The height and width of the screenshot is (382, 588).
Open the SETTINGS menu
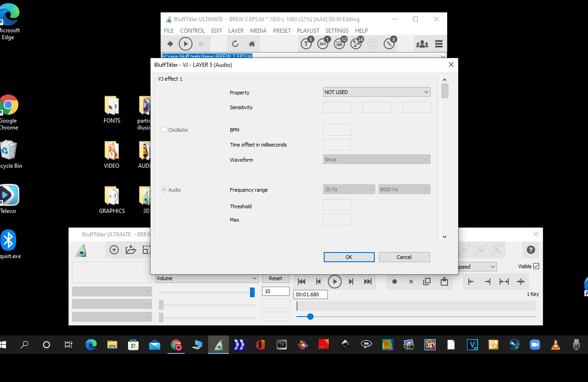pyautogui.click(x=337, y=31)
